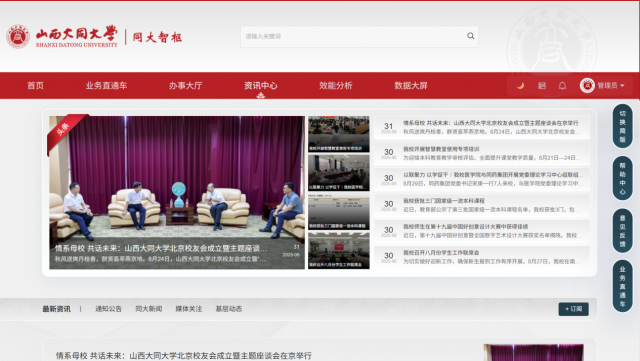Screen dimensions: 640x361
Task: Go to 办事大厅 menu item
Action: click(x=185, y=85)
